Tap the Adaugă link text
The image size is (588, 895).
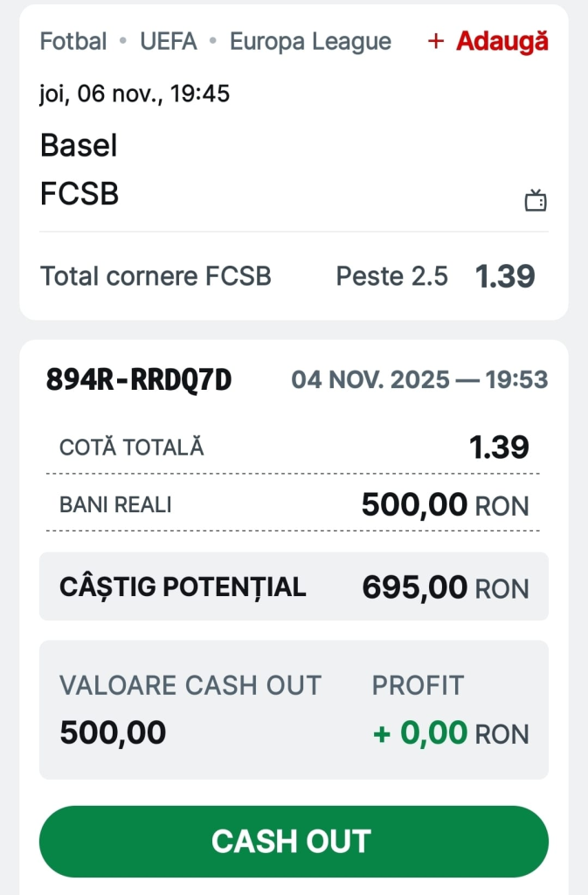(x=502, y=41)
